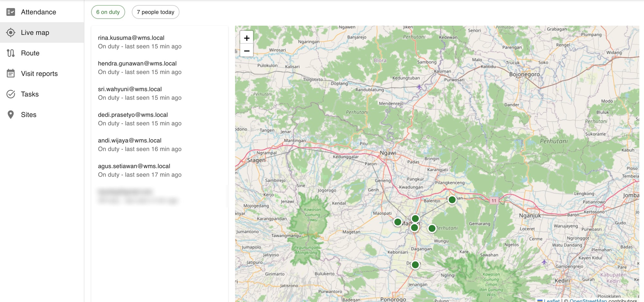Screen dimensions: 644x302
Task: Click the Attendance checklist icon
Action: pos(11,12)
